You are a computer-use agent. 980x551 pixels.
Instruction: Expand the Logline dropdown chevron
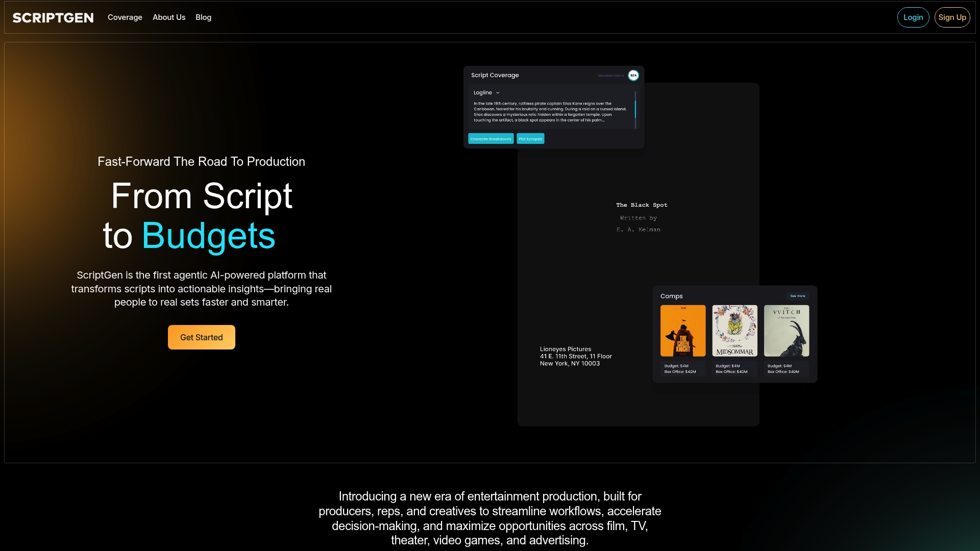click(498, 93)
